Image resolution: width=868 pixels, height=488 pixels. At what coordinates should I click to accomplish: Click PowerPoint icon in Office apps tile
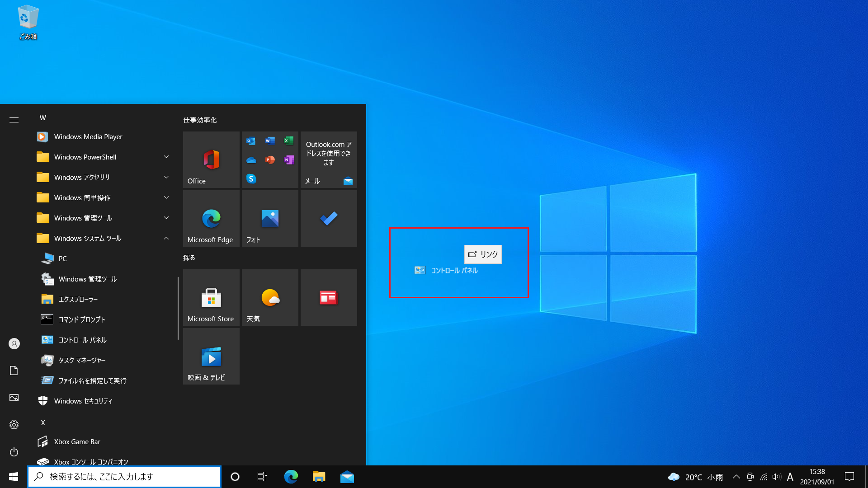coord(270,160)
